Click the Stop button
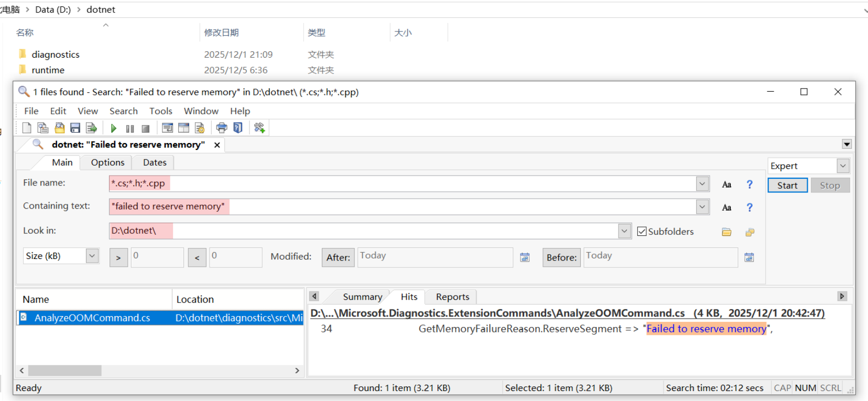This screenshot has width=868, height=401. (830, 186)
